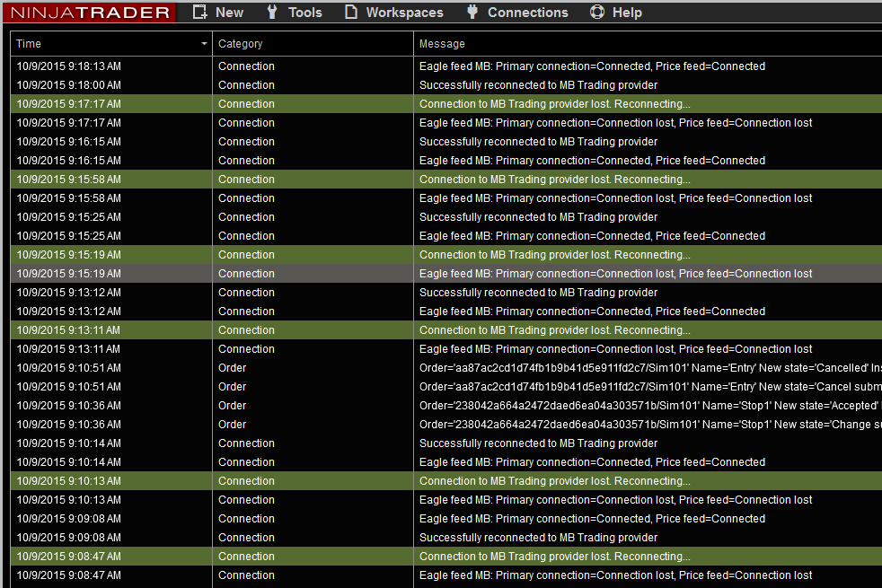Sort by the Message column header

point(648,44)
